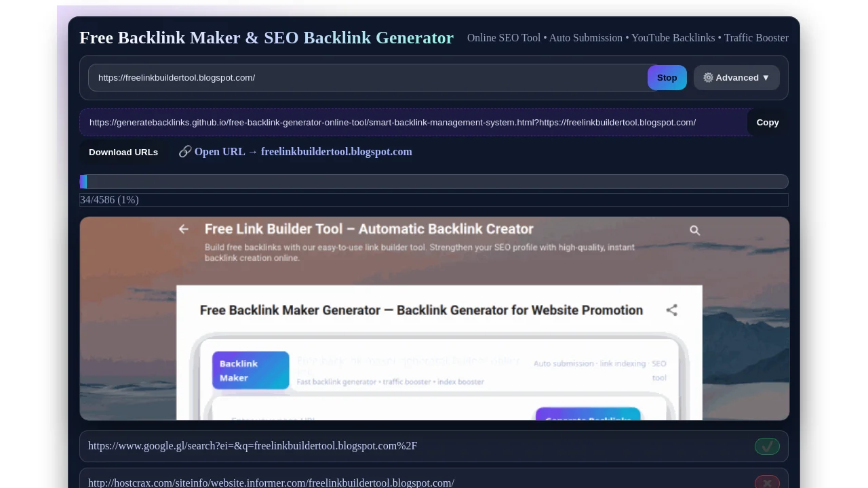The image size is (868, 488).
Task: Open URL freelinkbuildertool.blogspot.com link
Action: pos(295,152)
